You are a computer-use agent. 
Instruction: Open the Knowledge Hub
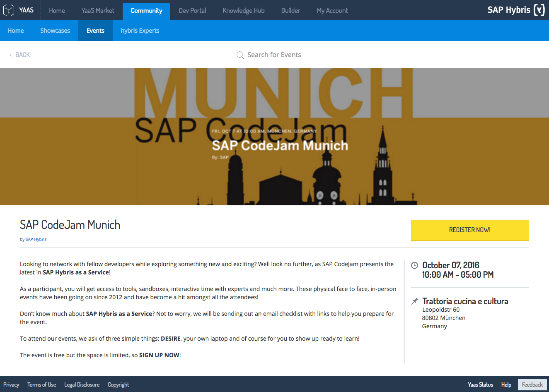tap(244, 10)
